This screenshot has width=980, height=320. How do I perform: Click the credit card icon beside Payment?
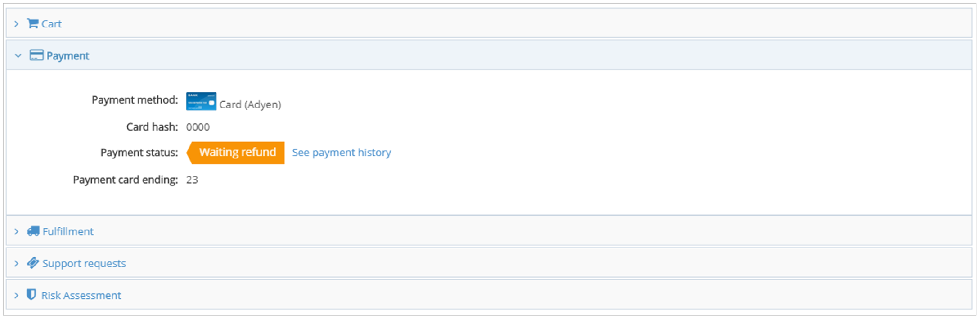(x=36, y=55)
